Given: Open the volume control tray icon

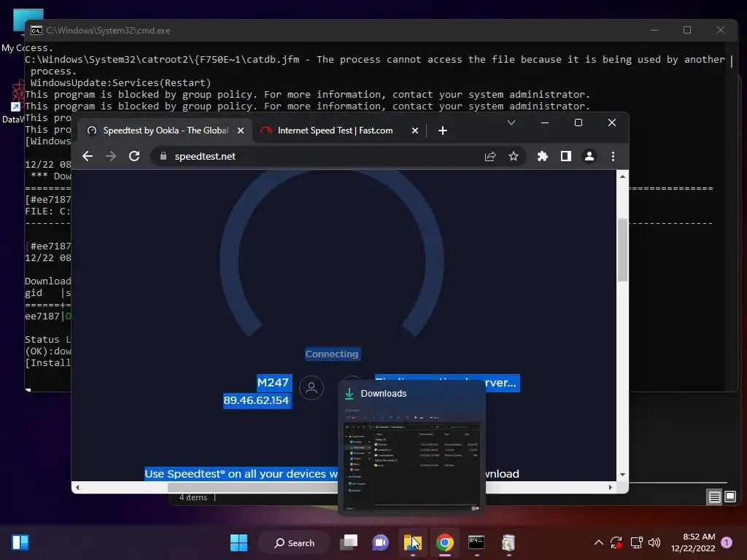Looking at the screenshot, I should pyautogui.click(x=654, y=542).
